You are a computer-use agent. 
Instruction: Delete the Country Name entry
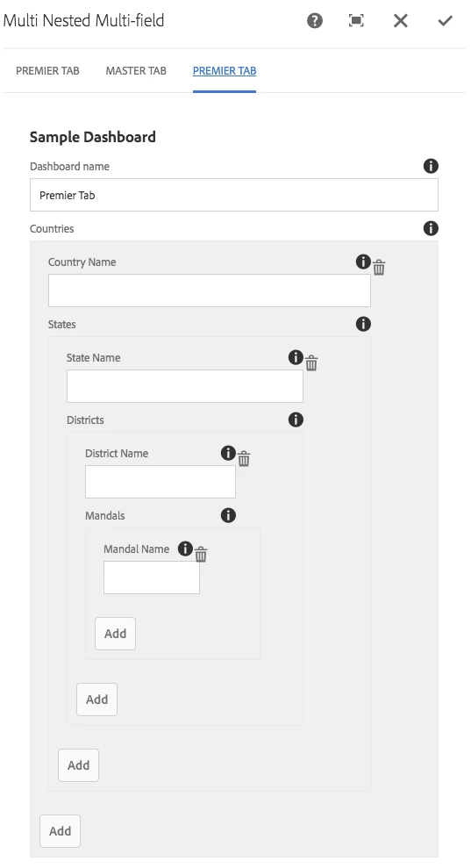(x=379, y=268)
